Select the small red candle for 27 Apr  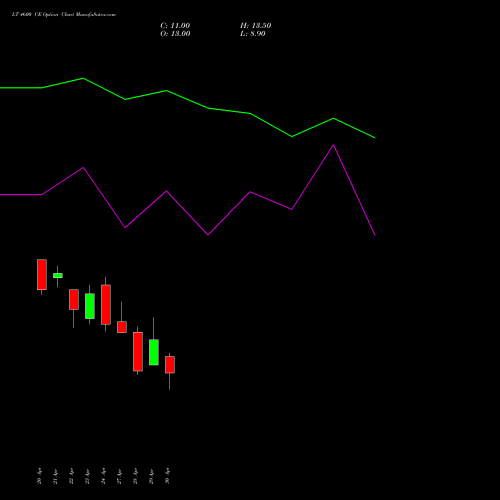122,327
